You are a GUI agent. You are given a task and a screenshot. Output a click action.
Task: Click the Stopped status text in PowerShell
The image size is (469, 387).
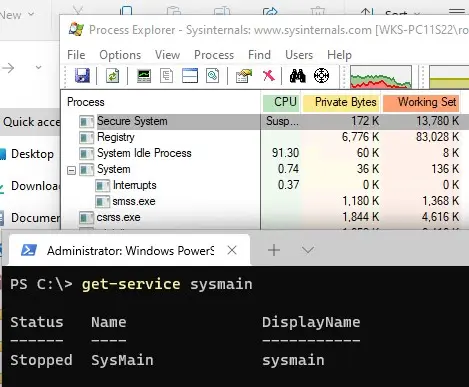pos(41,360)
